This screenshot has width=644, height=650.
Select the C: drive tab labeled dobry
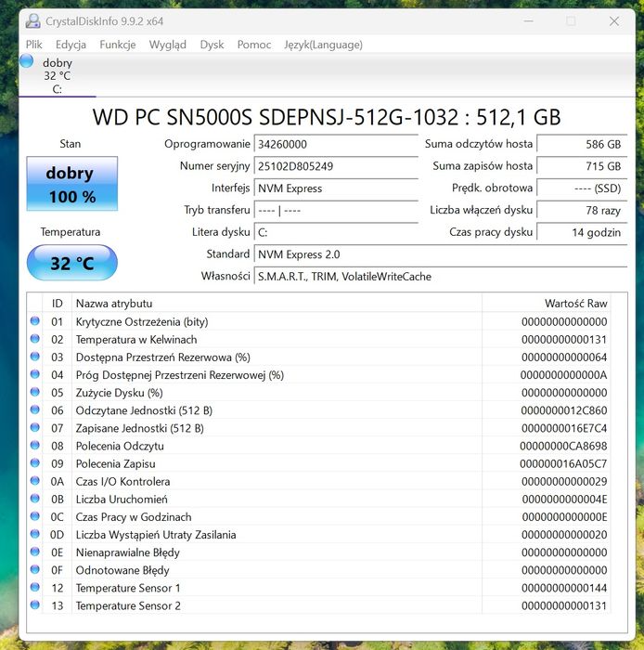click(58, 75)
